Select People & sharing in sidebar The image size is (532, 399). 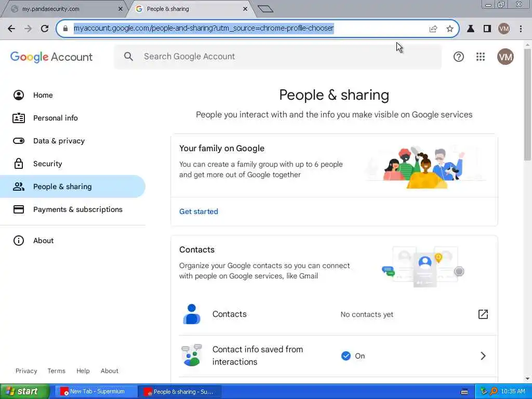pyautogui.click(x=73, y=187)
